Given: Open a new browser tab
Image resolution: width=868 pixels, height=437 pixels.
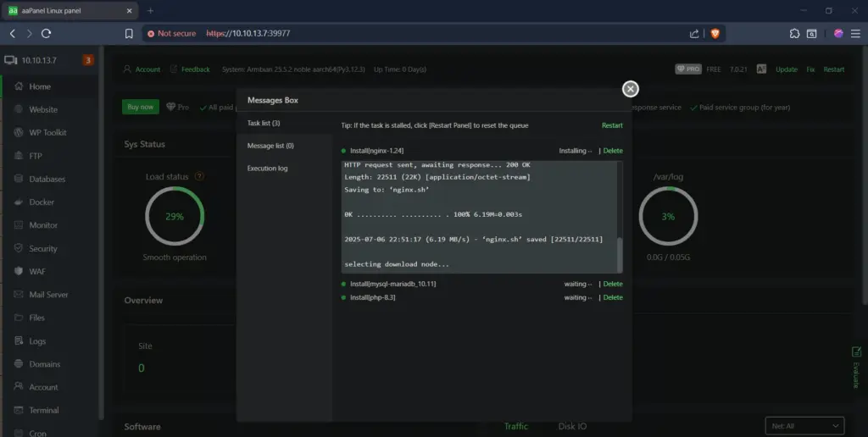Looking at the screenshot, I should (x=150, y=10).
